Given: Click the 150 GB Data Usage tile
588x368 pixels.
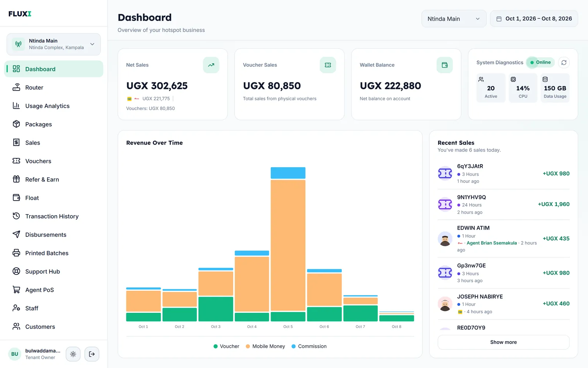Looking at the screenshot, I should click(x=555, y=88).
